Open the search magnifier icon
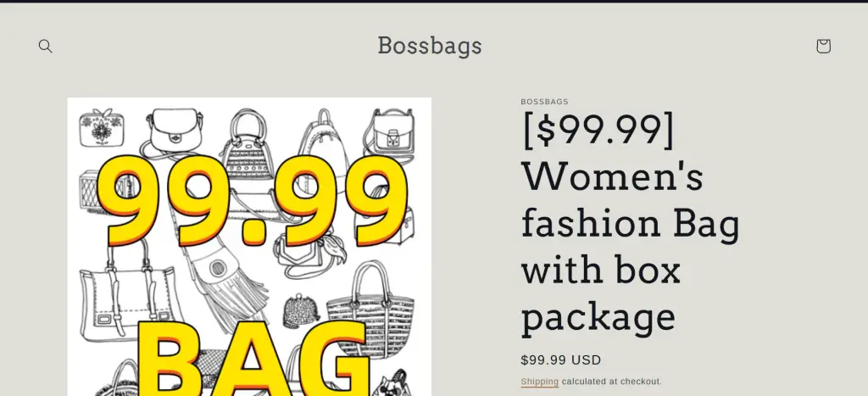The width and height of the screenshot is (868, 396). [x=46, y=46]
